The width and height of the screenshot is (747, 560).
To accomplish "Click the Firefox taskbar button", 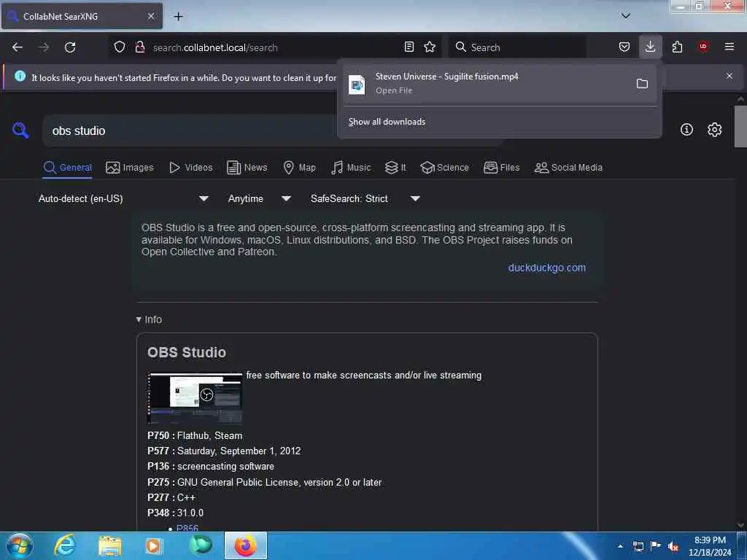I will tap(245, 545).
